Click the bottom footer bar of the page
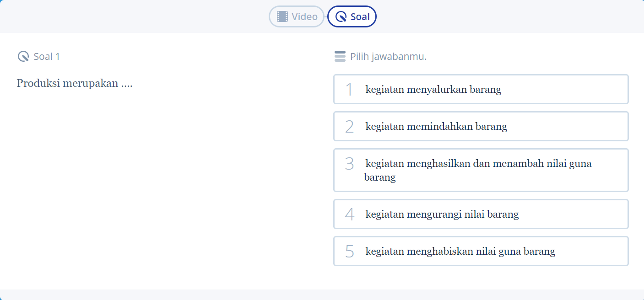 [x=322, y=295]
